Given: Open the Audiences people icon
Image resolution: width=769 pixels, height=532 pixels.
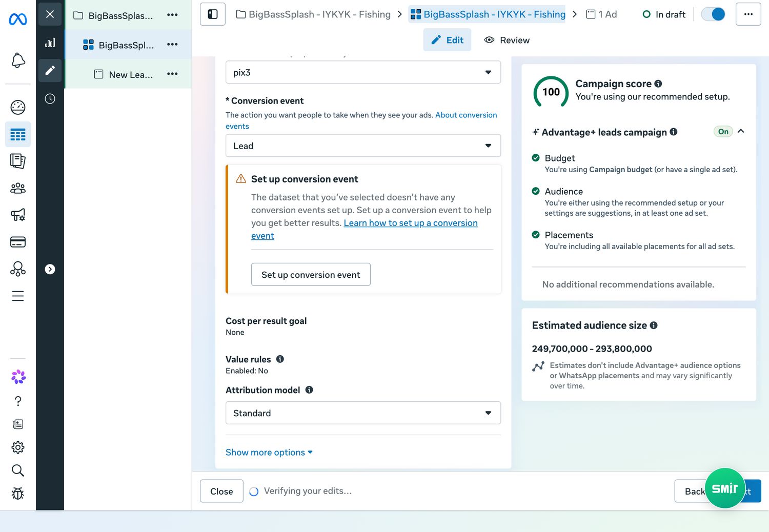Looking at the screenshot, I should 18,188.
